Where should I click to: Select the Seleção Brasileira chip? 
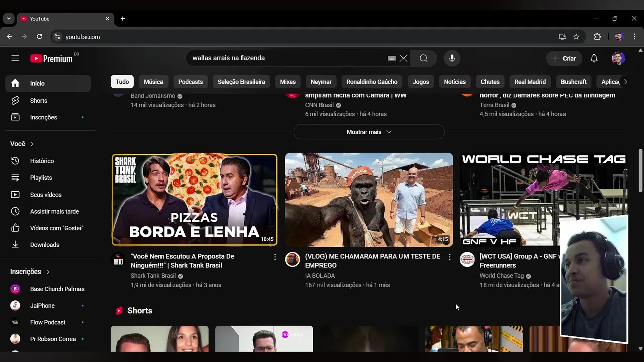tap(242, 82)
